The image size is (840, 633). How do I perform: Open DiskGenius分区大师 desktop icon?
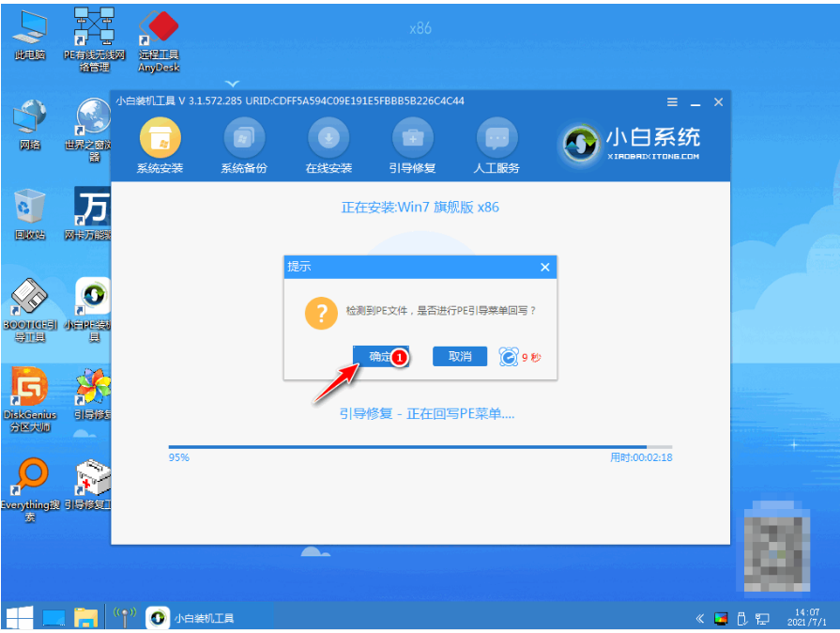[30, 387]
